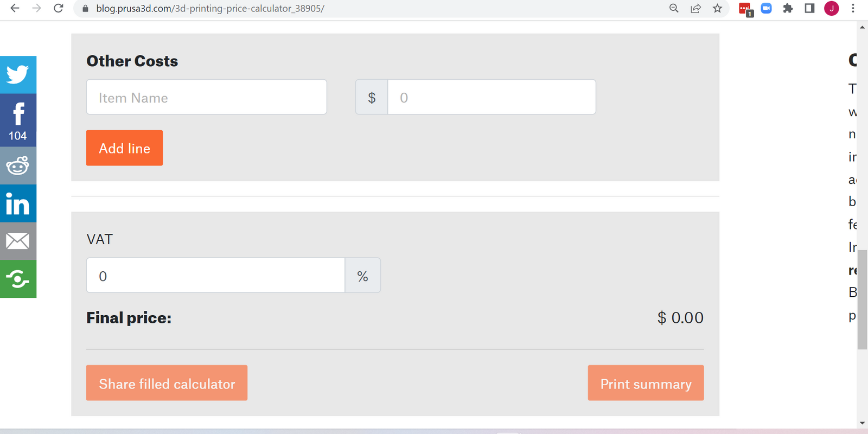Share page via Twitter icon
The width and height of the screenshot is (868, 434).
18,75
